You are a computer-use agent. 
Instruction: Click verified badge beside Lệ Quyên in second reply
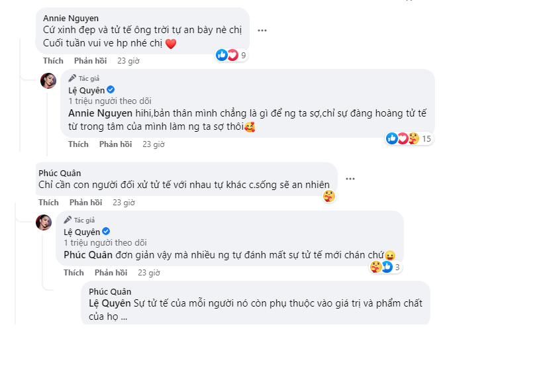(107, 232)
